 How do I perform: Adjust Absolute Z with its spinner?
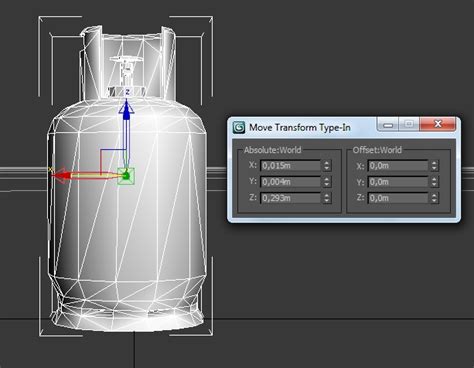[x=327, y=198]
